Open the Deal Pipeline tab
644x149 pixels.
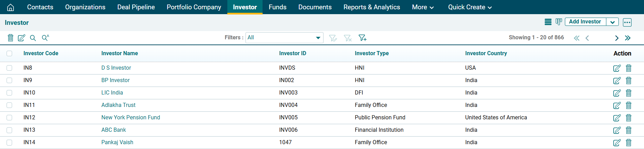tap(136, 7)
